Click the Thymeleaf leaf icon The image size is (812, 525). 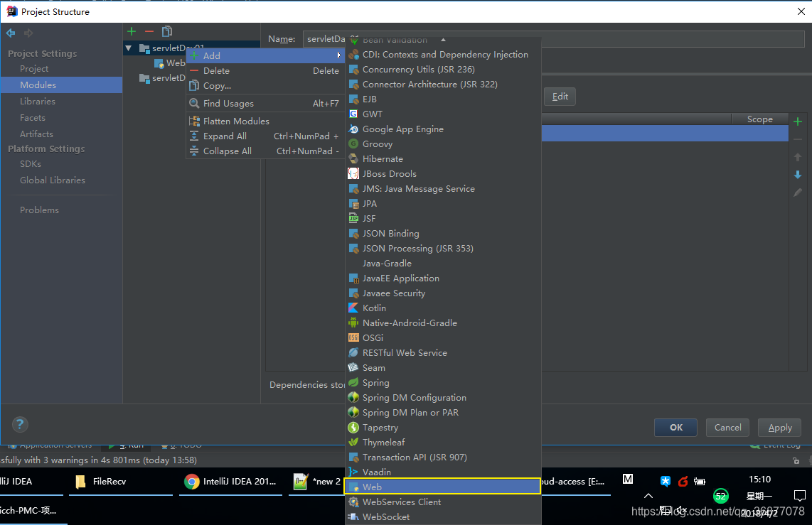coord(353,443)
